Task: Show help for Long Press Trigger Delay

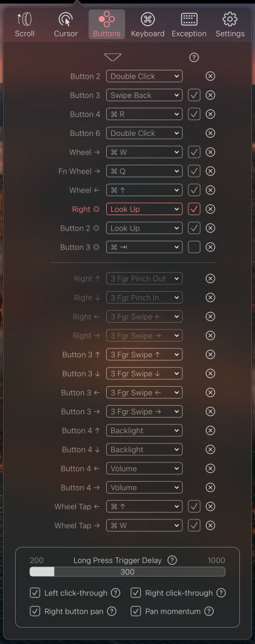Action: tap(172, 560)
